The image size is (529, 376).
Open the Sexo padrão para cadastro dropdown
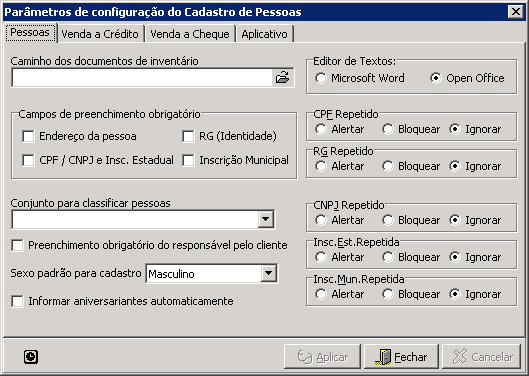pyautogui.click(x=269, y=273)
